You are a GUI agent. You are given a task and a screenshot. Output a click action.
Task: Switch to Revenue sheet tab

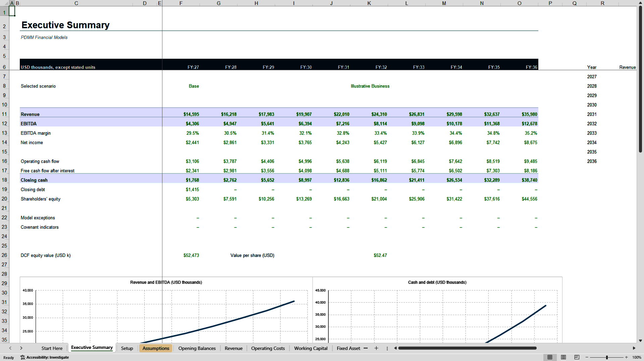point(234,348)
